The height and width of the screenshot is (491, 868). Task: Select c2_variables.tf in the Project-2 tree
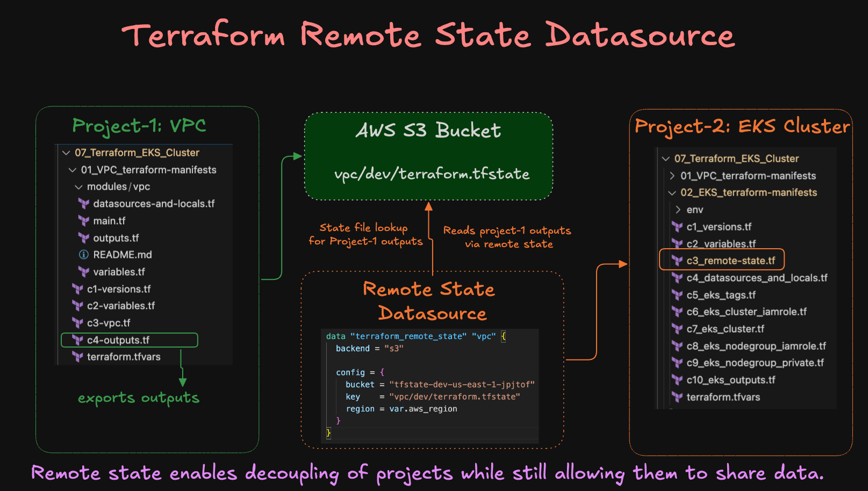[x=721, y=243]
